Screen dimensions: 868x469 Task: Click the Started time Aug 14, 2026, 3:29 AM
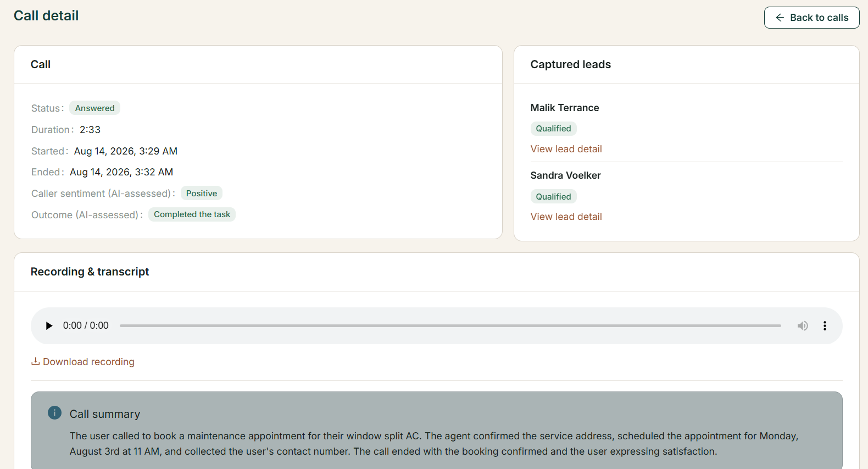coord(126,151)
